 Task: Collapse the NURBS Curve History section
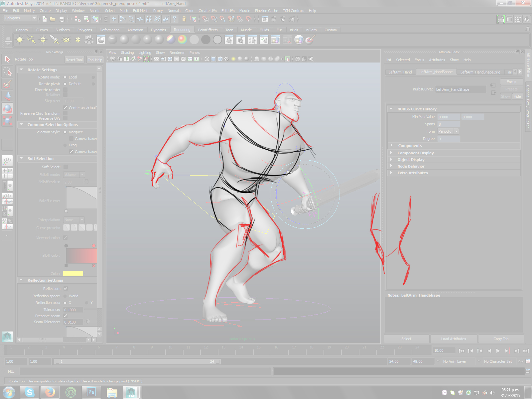(x=391, y=109)
